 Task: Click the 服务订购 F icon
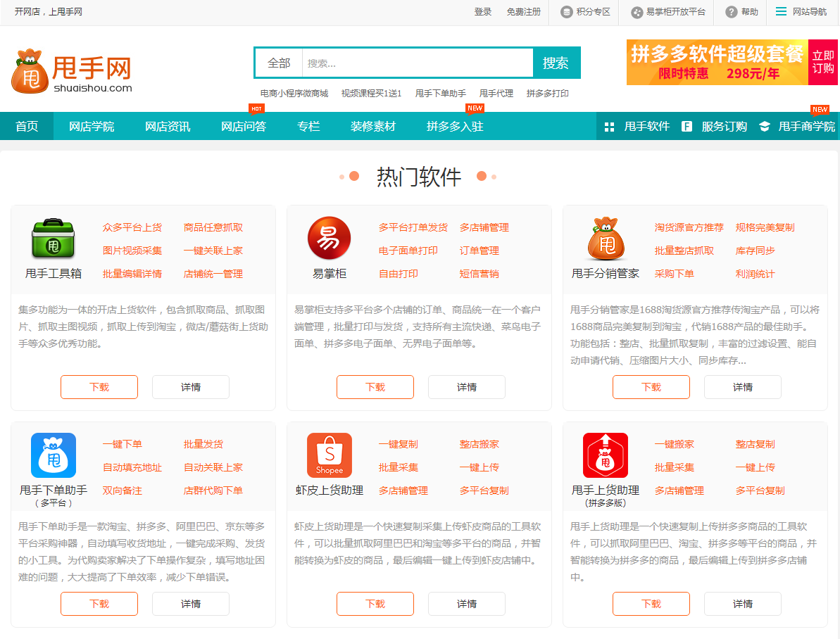pyautogui.click(x=687, y=127)
